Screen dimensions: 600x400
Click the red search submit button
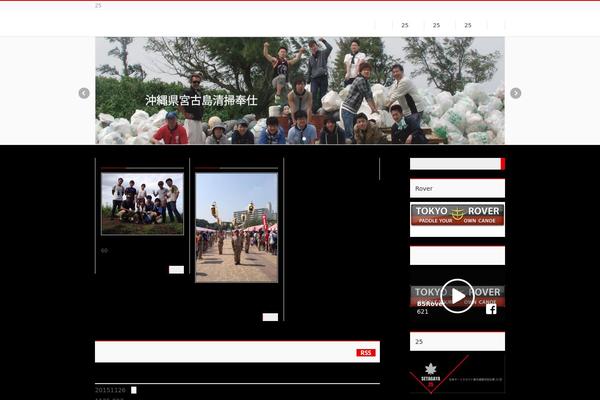pos(503,164)
